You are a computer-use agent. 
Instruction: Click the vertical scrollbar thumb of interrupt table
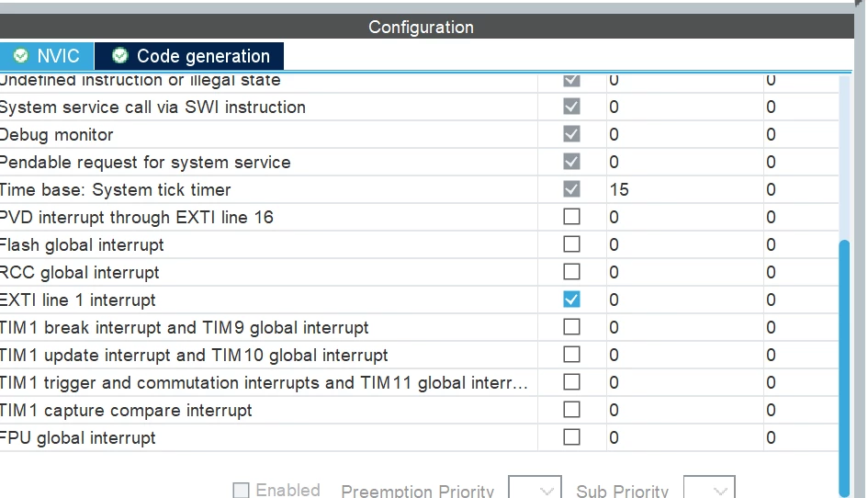point(843,368)
